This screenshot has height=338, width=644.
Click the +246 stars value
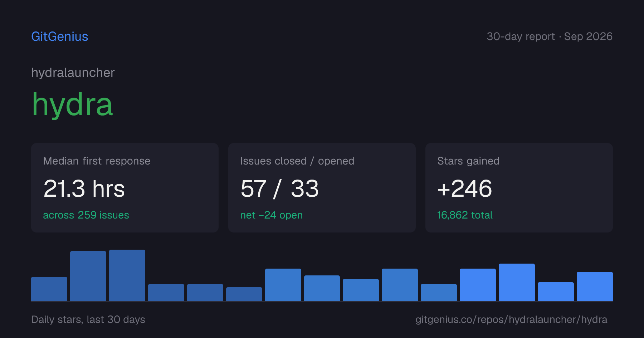coord(464,188)
